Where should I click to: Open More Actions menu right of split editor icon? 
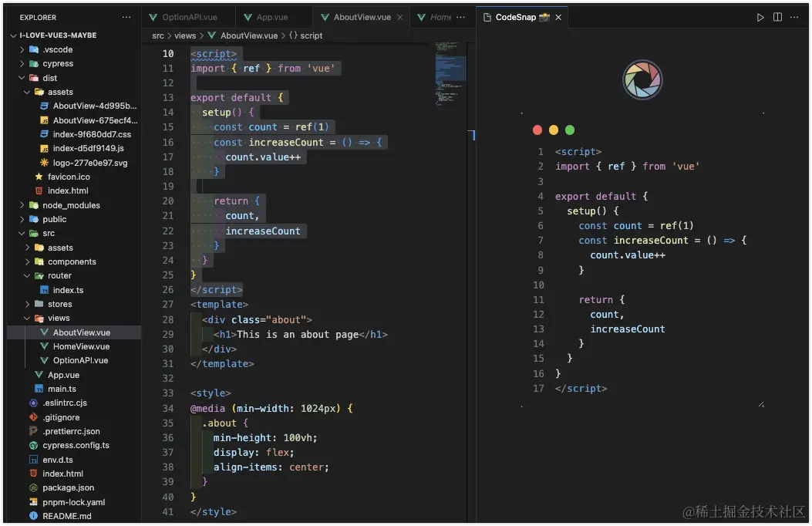[794, 17]
